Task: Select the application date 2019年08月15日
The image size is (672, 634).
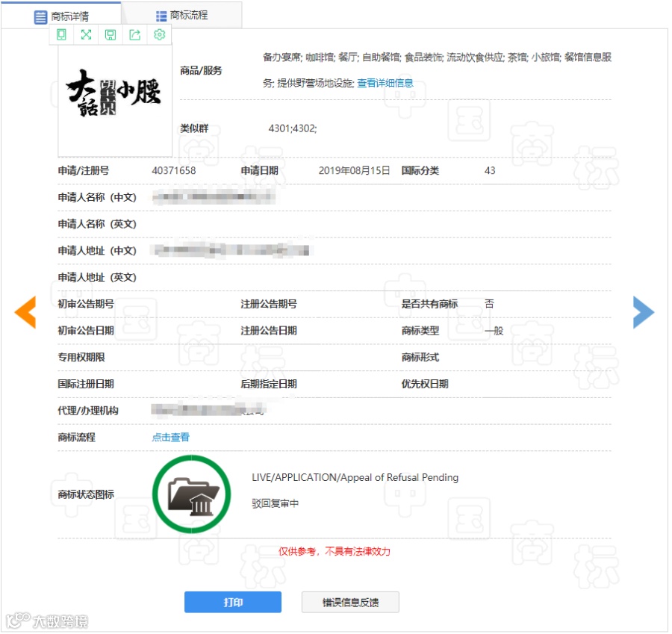Action: pos(354,170)
